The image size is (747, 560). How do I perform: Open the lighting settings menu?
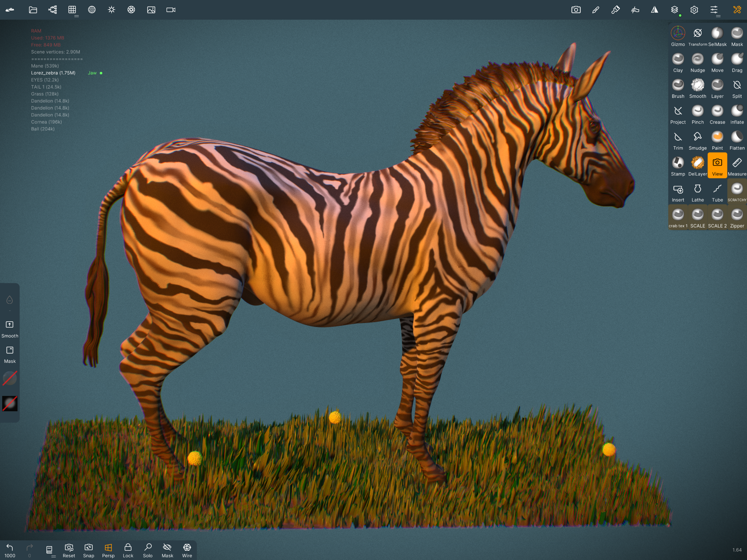(111, 10)
